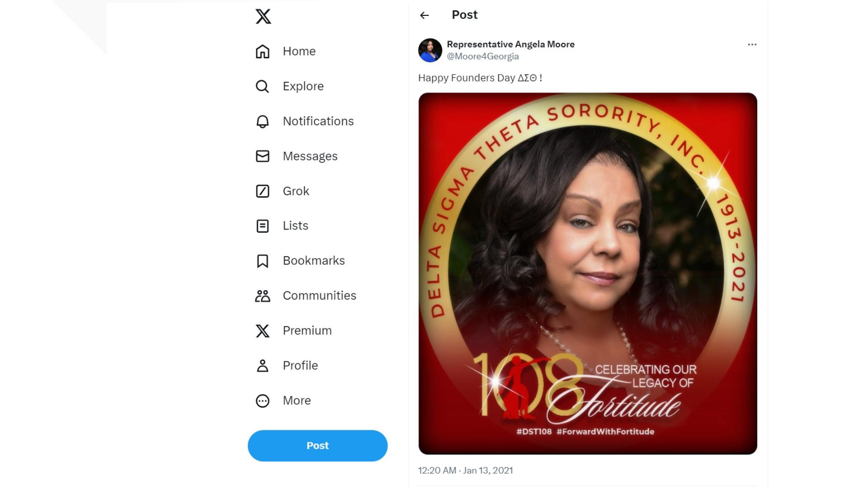This screenshot has height=488, width=868.
Task: Visit the @Moore4Georgia profile link
Action: (x=483, y=56)
